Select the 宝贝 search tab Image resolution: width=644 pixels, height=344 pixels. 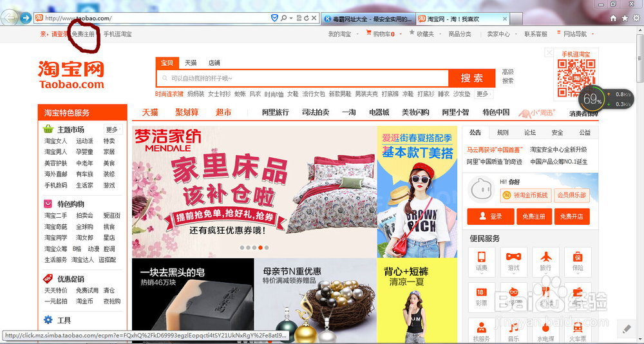coord(166,63)
